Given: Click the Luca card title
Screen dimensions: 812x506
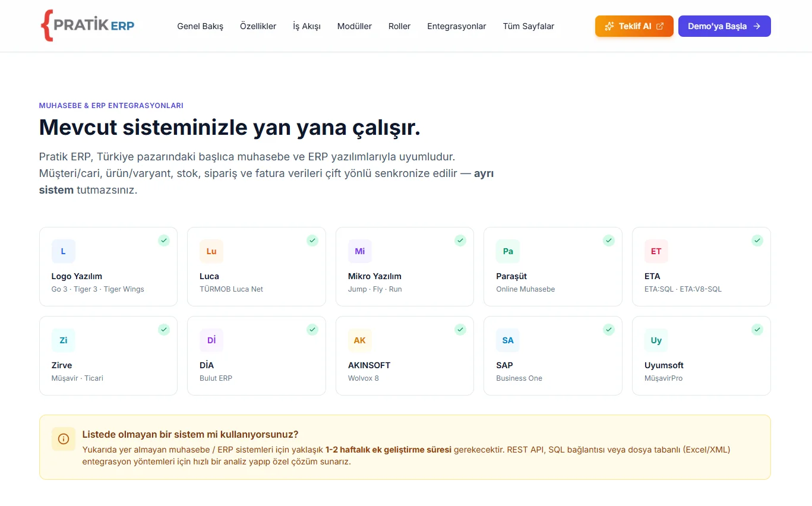Looking at the screenshot, I should tap(209, 276).
